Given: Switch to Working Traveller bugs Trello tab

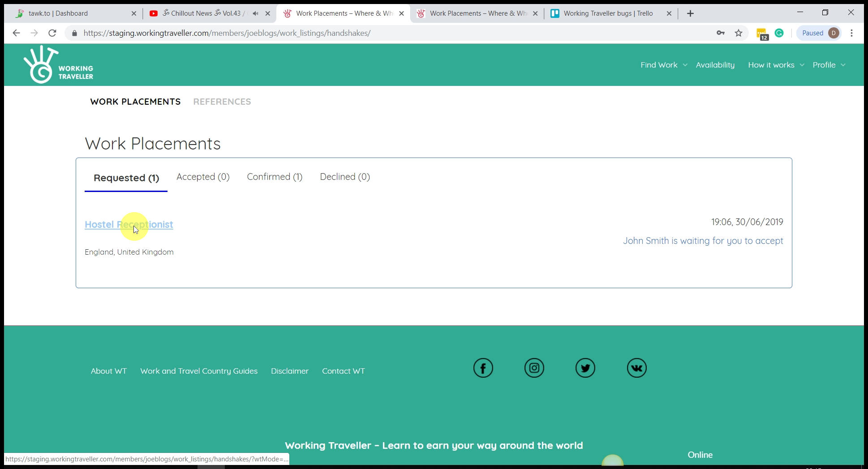Looking at the screenshot, I should 608,13.
